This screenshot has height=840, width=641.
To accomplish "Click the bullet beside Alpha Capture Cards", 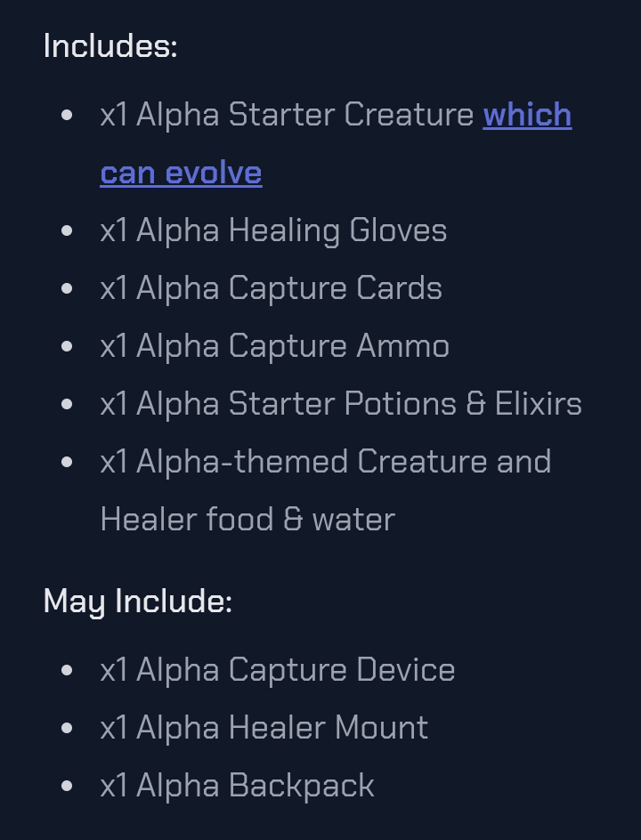I will pos(67,289).
